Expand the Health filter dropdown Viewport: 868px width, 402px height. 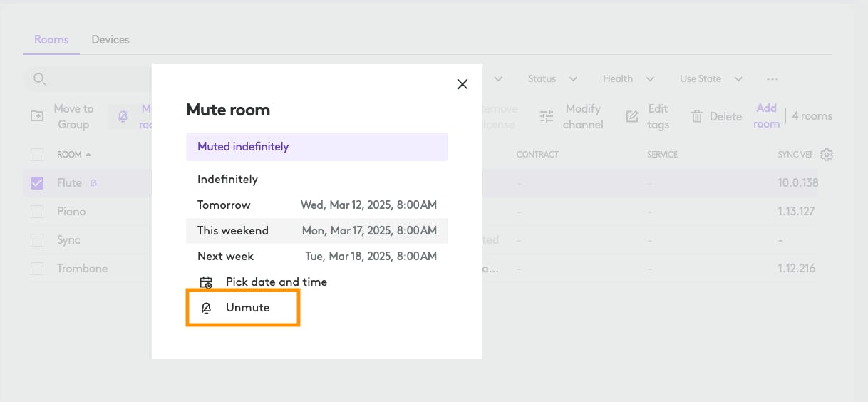click(628, 79)
